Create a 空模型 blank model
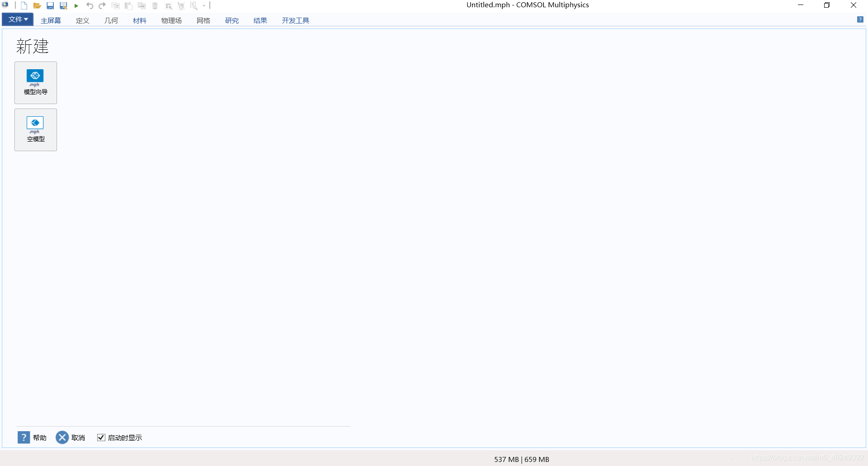Viewport: 868px width, 466px height. pyautogui.click(x=36, y=130)
